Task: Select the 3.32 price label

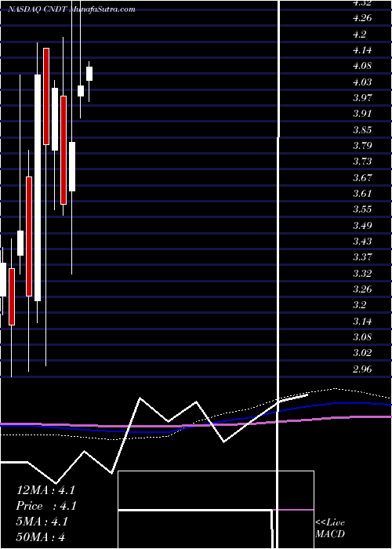Action: coord(362,273)
